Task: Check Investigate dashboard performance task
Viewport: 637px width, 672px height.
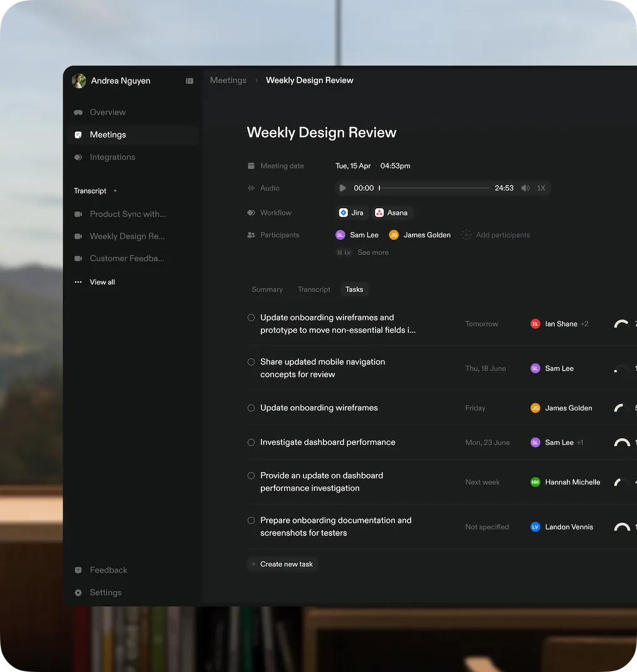Action: (x=251, y=443)
